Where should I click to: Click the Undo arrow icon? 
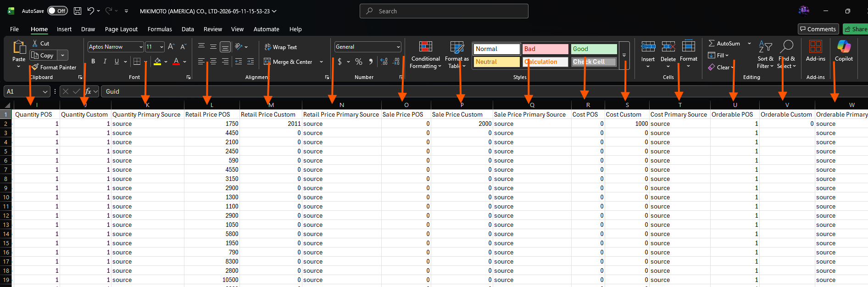coord(91,11)
